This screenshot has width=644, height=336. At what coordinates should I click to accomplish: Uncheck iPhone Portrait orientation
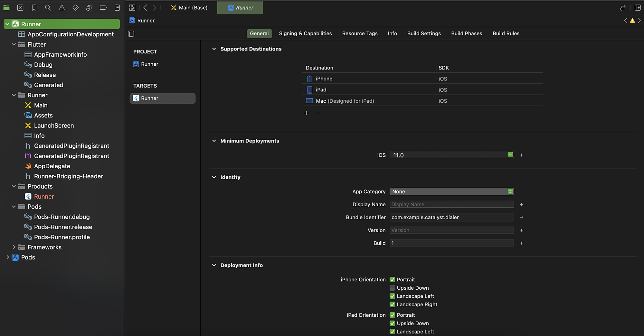pyautogui.click(x=392, y=280)
